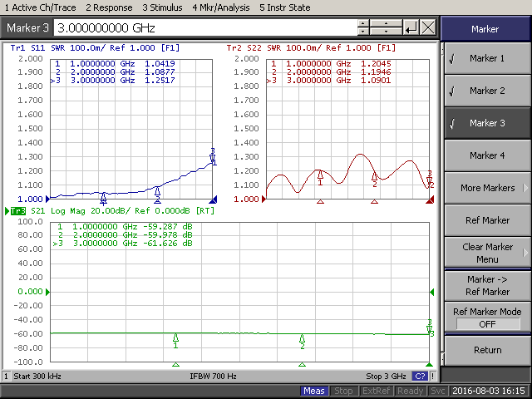Click the ExtRef status indicator
Screen dimensions: 532x399
tap(376, 391)
